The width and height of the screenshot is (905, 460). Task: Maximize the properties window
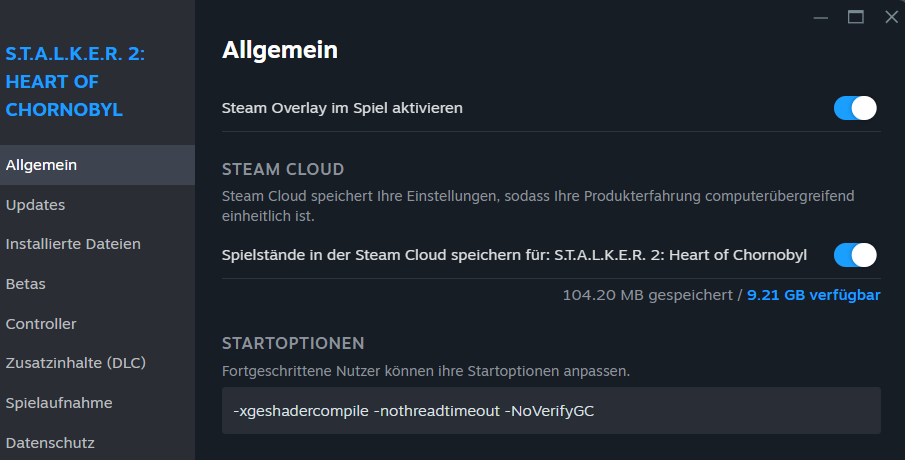point(855,17)
